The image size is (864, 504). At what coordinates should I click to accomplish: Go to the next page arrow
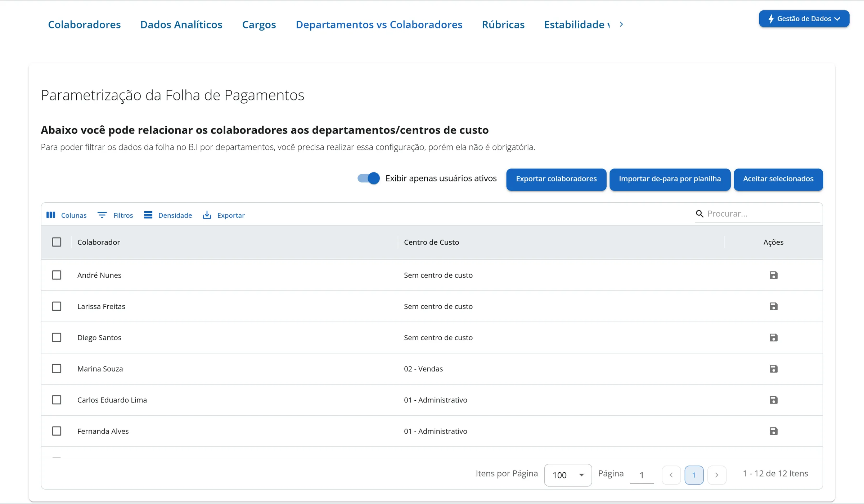pyautogui.click(x=717, y=475)
